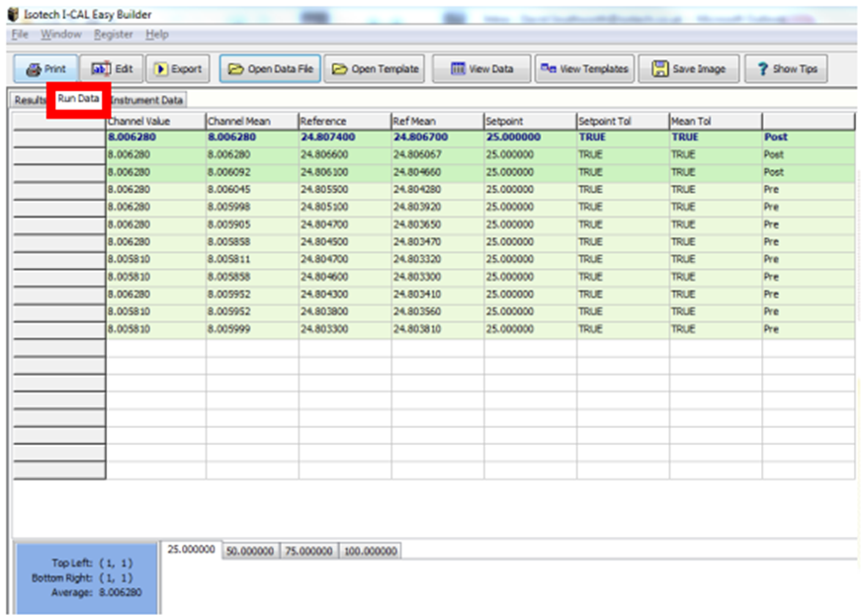The image size is (862, 616).
Task: Click the Reference column header
Action: click(345, 121)
